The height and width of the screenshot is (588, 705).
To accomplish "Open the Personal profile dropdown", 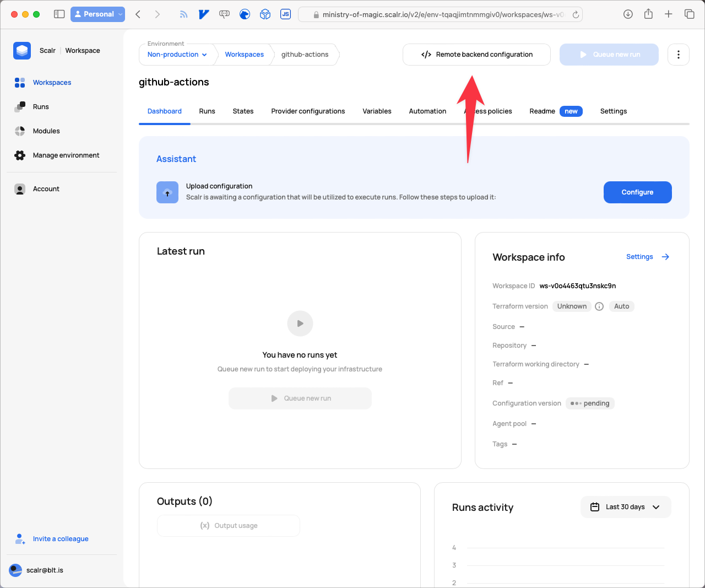I will click(x=97, y=14).
